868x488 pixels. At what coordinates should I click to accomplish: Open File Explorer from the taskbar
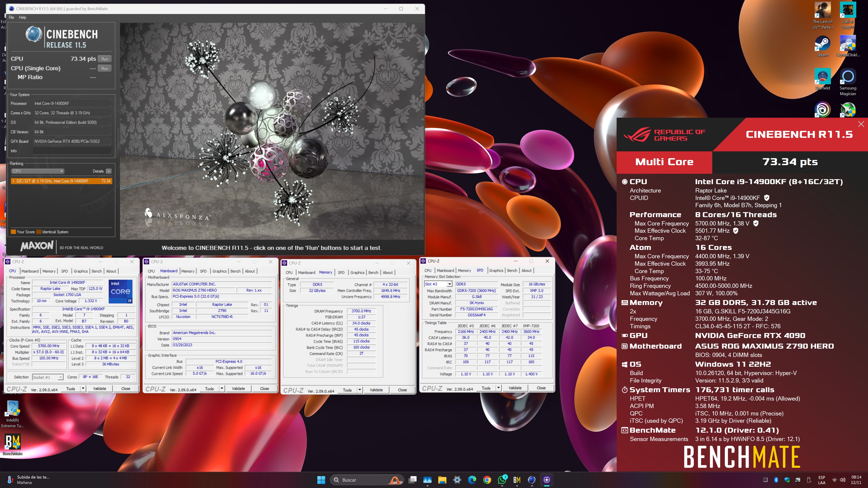coord(442,480)
